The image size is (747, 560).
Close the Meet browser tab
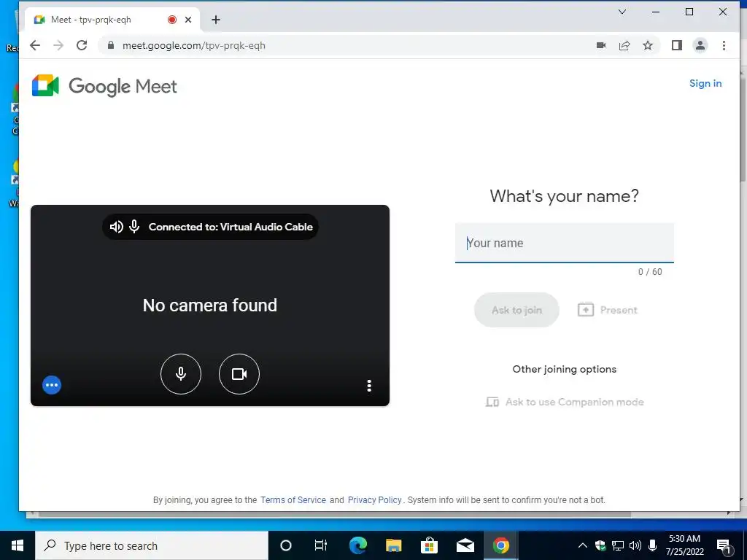coord(188,20)
